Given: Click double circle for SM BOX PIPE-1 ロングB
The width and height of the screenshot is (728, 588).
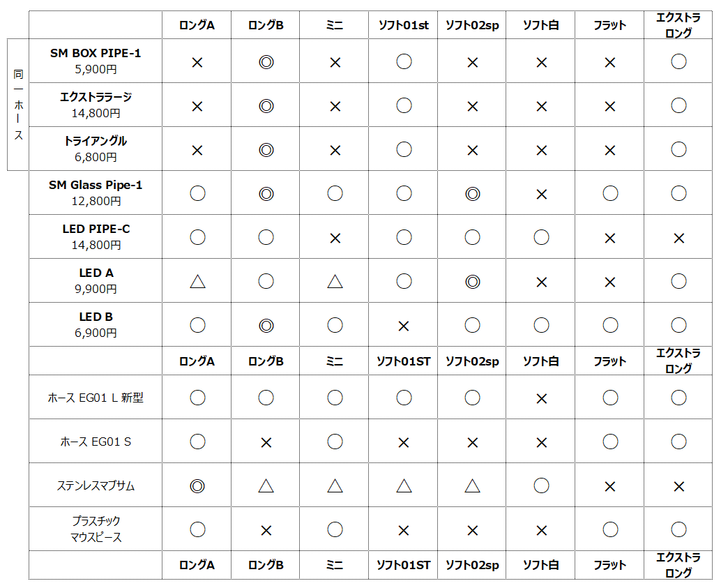Looking at the screenshot, I should pyautogui.click(x=266, y=62).
